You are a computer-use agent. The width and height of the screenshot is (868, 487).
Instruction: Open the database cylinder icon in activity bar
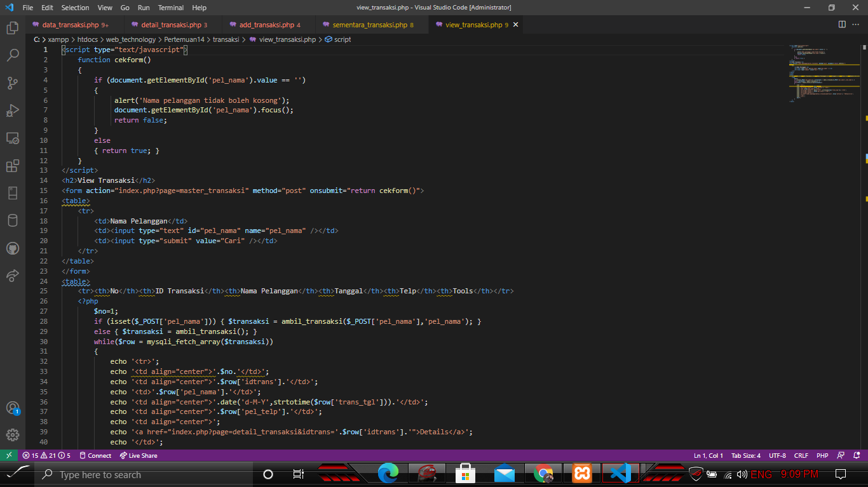coord(12,220)
